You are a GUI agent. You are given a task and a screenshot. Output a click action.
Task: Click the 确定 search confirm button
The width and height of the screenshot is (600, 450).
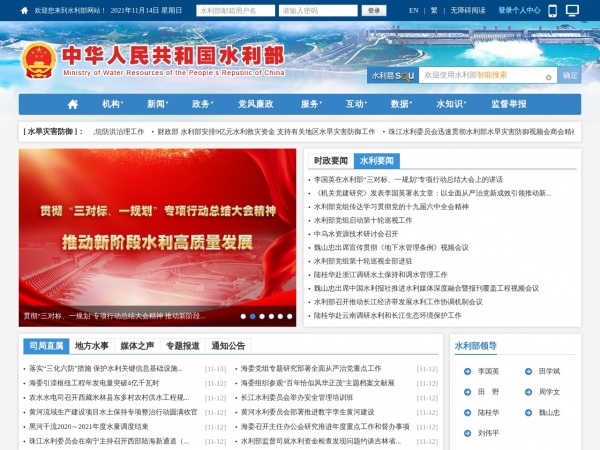[x=570, y=75]
